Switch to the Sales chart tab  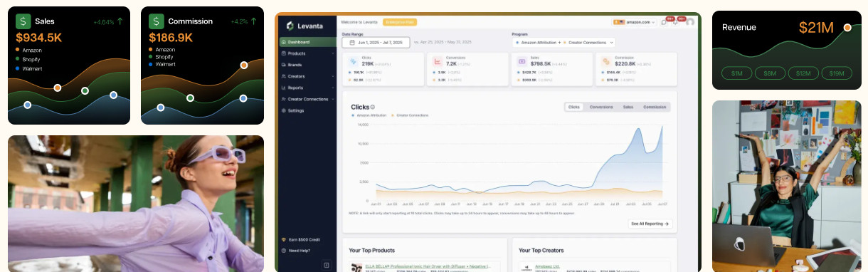click(628, 107)
